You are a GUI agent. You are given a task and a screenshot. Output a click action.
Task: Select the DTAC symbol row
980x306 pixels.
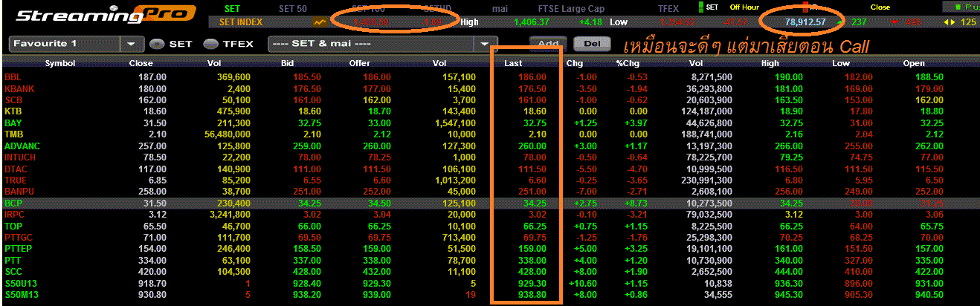[490, 169]
